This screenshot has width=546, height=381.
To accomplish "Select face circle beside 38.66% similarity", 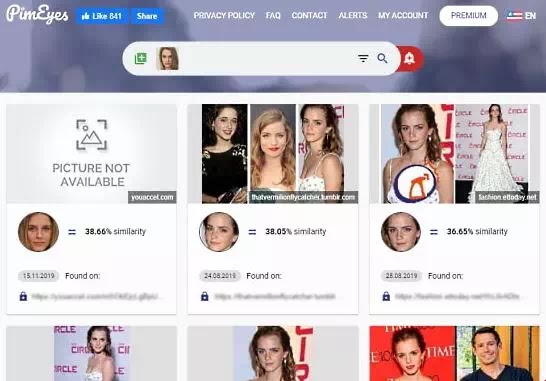I will pos(38,232).
